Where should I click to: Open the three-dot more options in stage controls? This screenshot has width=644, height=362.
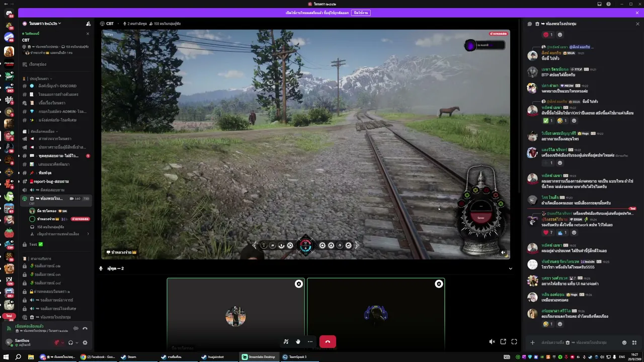[x=310, y=342]
